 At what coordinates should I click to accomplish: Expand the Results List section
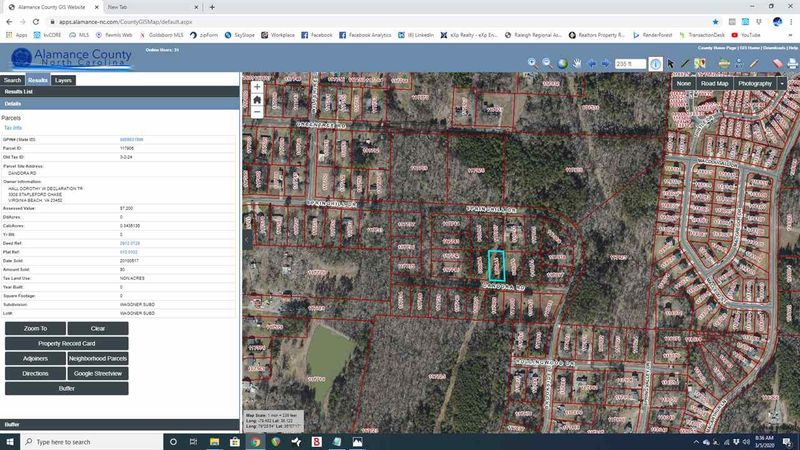click(x=119, y=92)
